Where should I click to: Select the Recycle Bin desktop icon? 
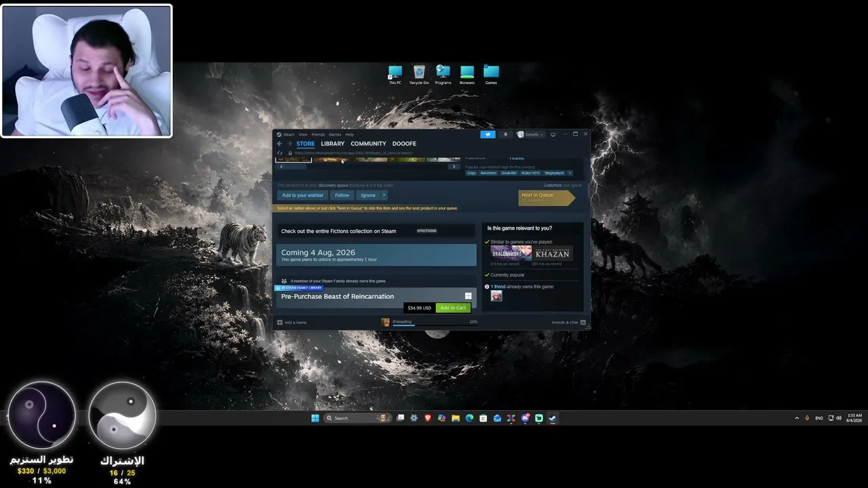419,75
